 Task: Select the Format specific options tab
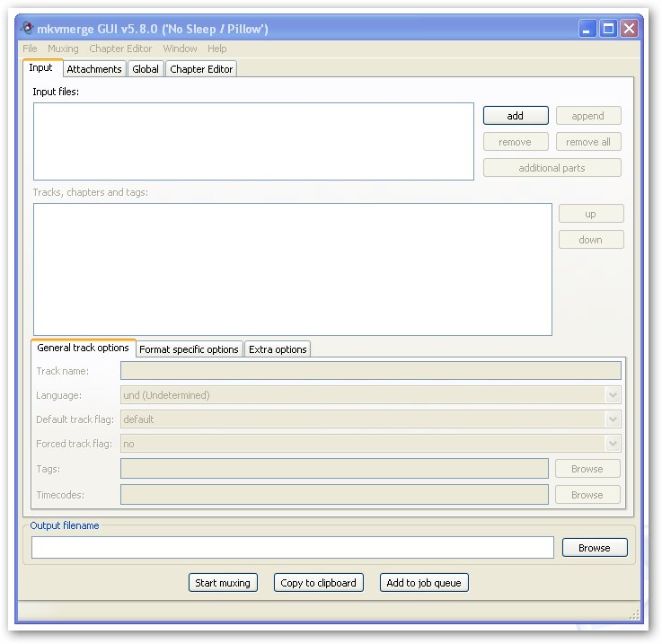[189, 349]
